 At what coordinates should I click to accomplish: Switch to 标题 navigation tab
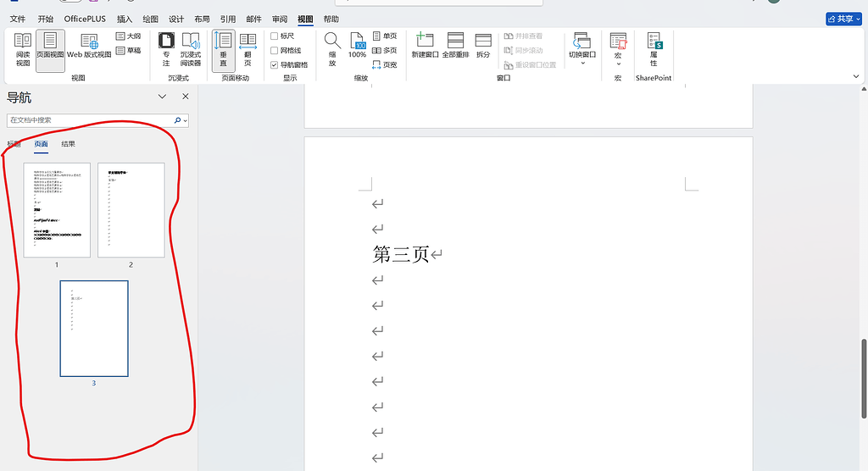pos(14,144)
